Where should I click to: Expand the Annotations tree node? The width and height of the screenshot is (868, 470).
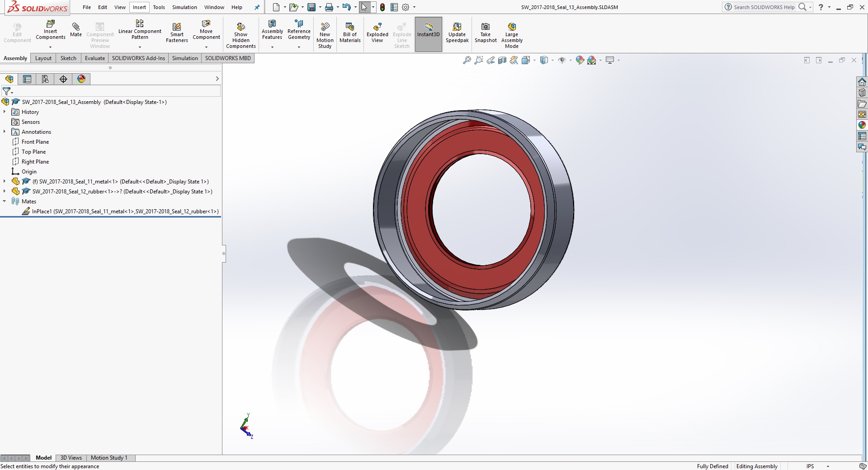click(x=5, y=132)
